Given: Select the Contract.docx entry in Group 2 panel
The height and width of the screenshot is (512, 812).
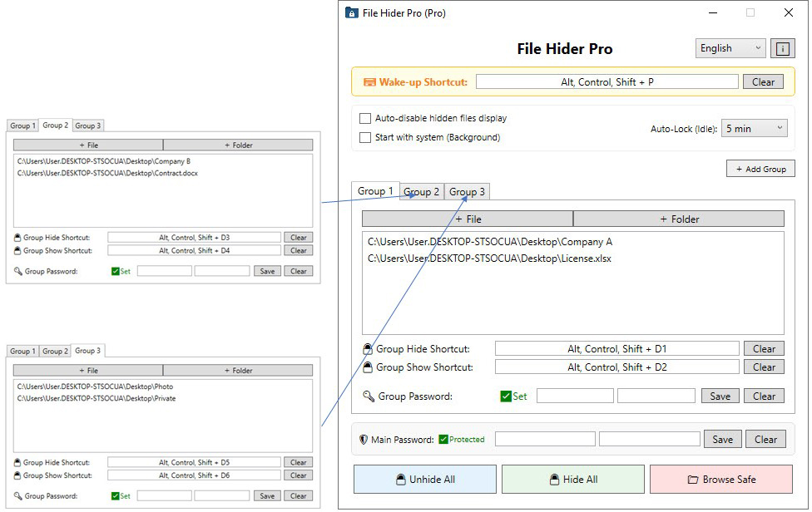Looking at the screenshot, I should point(107,173).
